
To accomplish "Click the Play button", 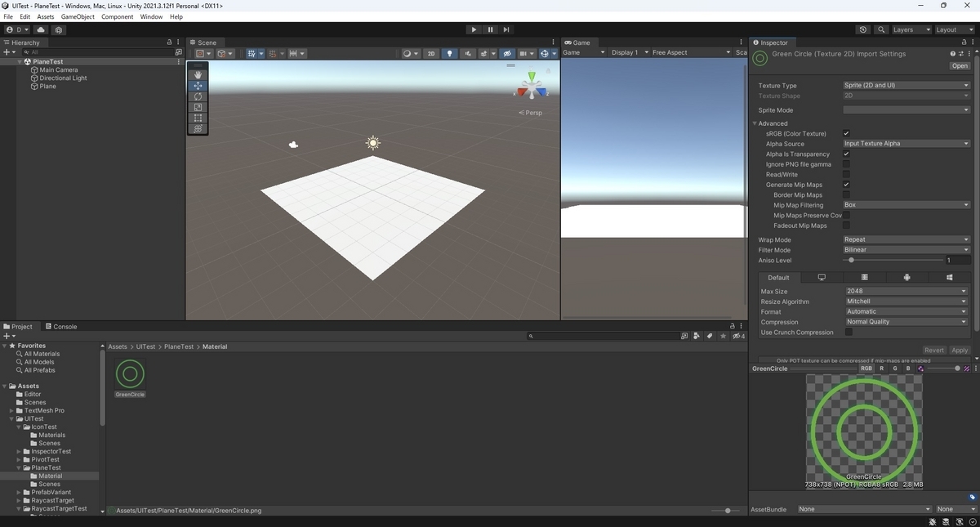I will pyautogui.click(x=474, y=29).
